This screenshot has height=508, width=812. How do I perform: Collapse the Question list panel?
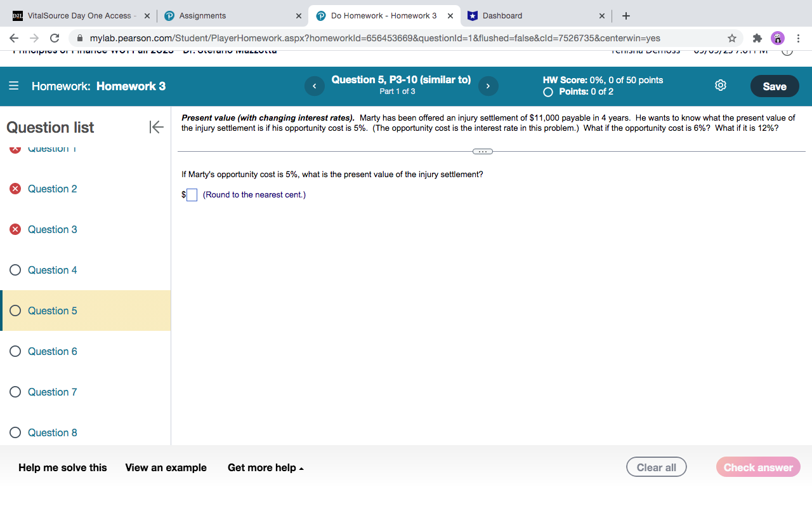point(156,127)
